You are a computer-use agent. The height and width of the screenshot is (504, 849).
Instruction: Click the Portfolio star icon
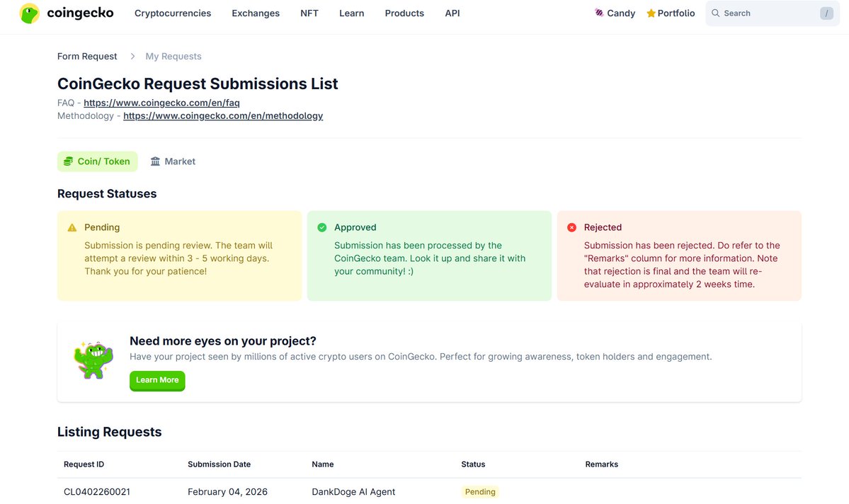(651, 13)
